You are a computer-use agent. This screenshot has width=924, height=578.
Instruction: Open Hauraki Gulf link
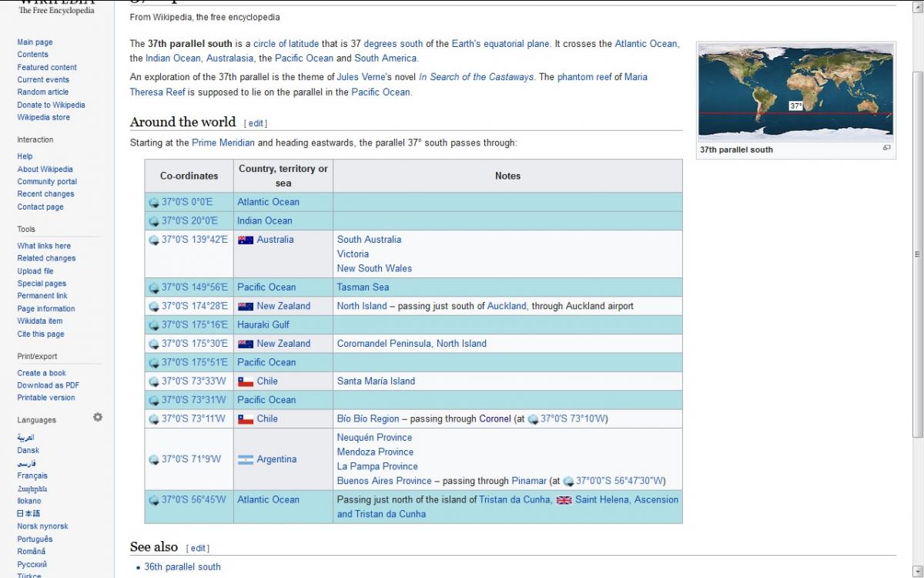(263, 325)
